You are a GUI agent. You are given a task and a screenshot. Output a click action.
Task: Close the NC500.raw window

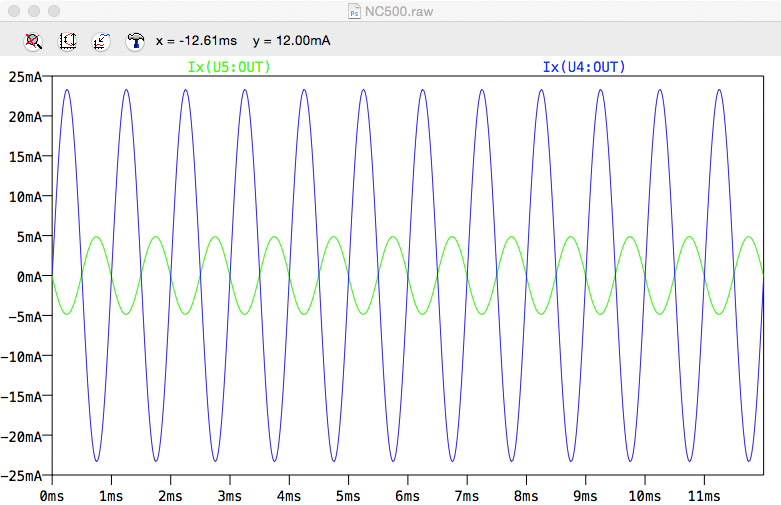click(x=14, y=11)
